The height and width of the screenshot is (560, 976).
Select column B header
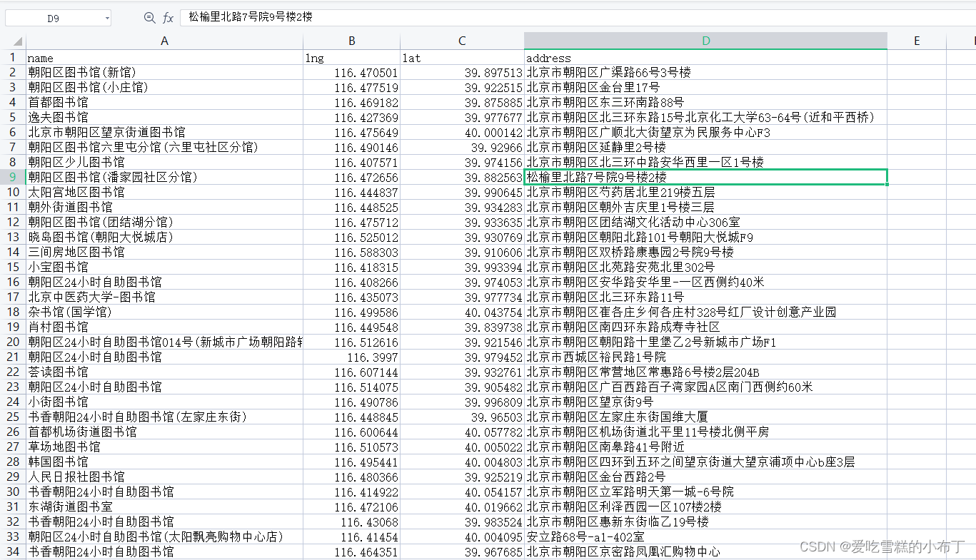click(x=351, y=41)
